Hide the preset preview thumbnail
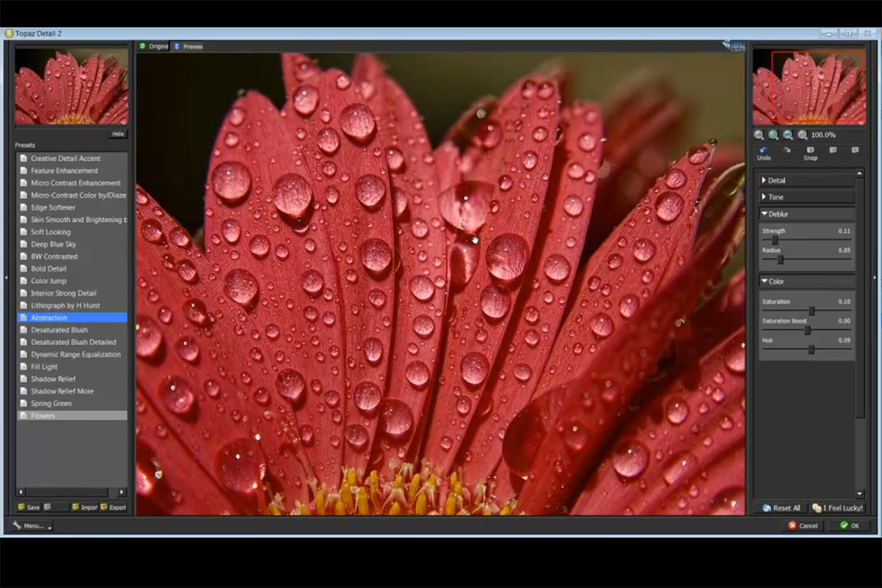The image size is (882, 588). click(118, 134)
